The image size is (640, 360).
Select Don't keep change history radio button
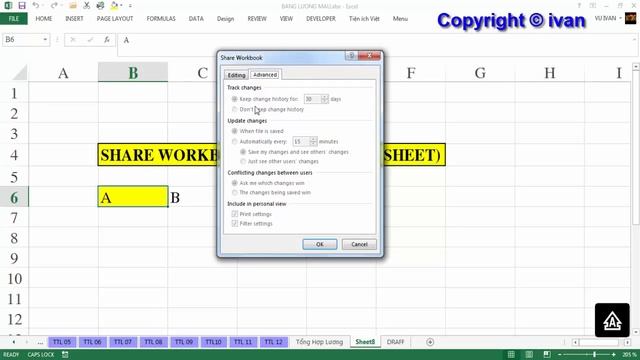(234, 109)
